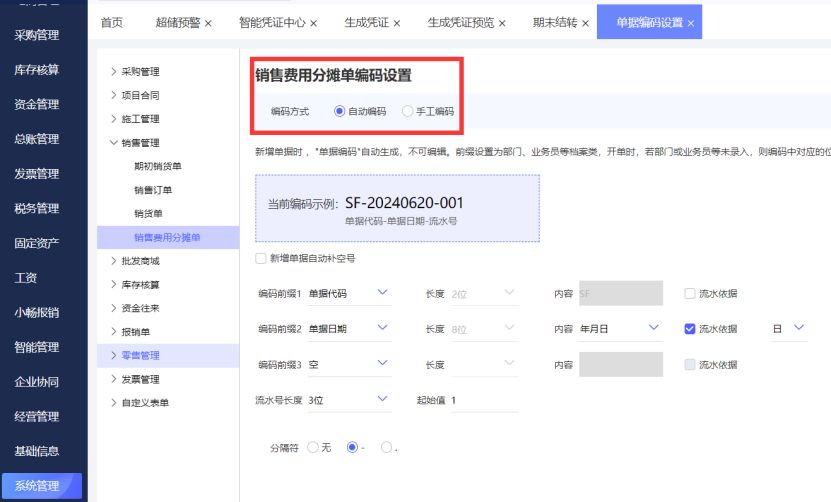831x502 pixels.
Task: Close the 智能凭证中心 tab
Action: 314,23
